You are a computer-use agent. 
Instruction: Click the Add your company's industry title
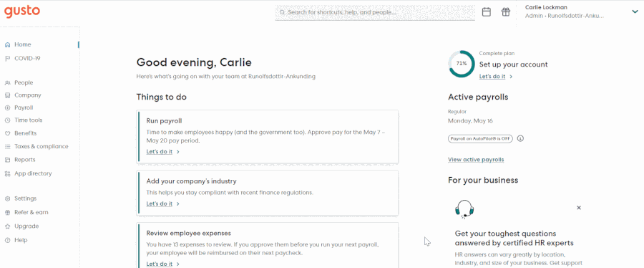coord(191,181)
